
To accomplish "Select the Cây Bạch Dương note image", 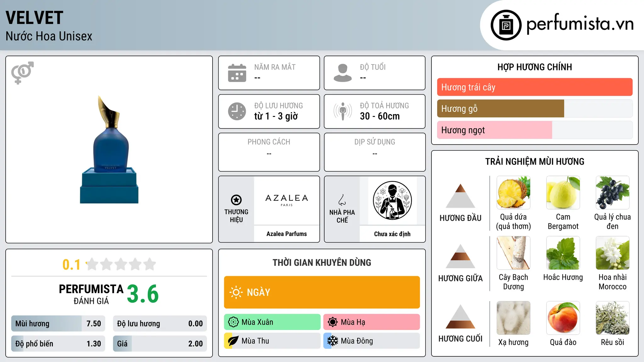I will (x=514, y=253).
